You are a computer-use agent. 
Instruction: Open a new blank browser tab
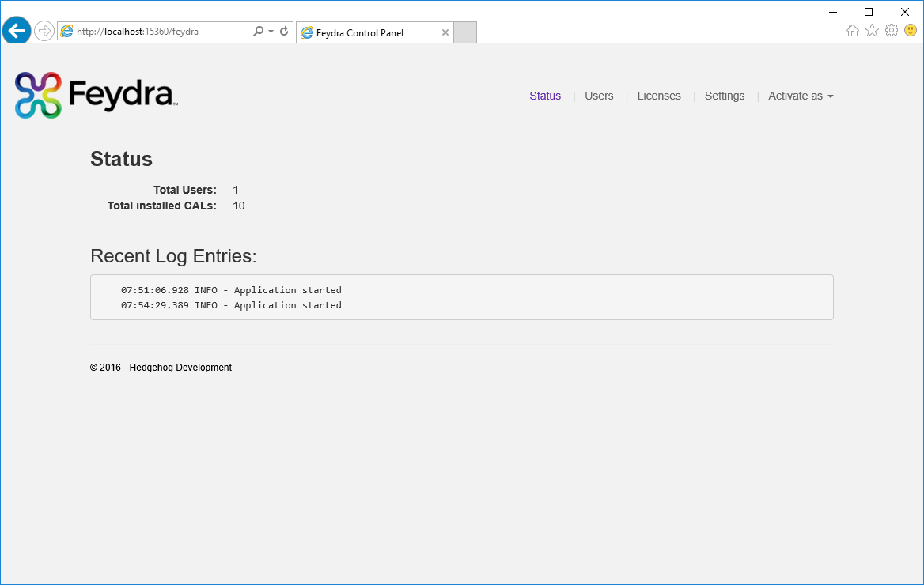(x=465, y=32)
